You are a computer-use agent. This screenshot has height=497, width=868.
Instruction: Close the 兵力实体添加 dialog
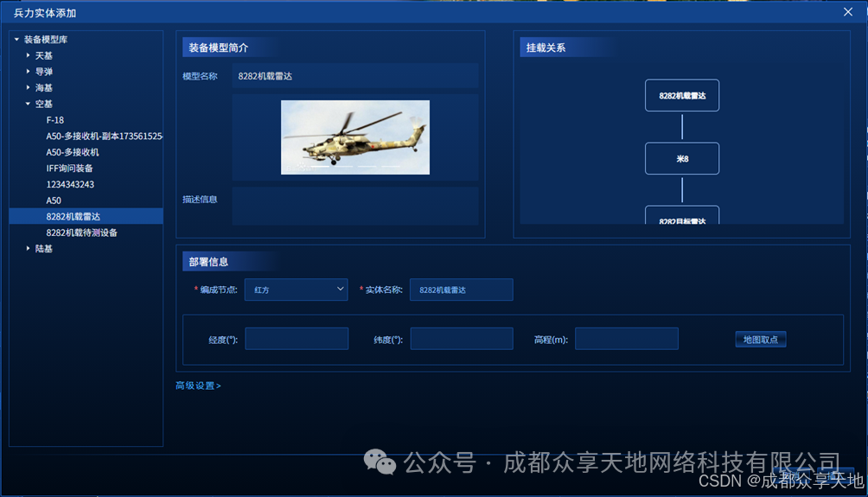[848, 11]
